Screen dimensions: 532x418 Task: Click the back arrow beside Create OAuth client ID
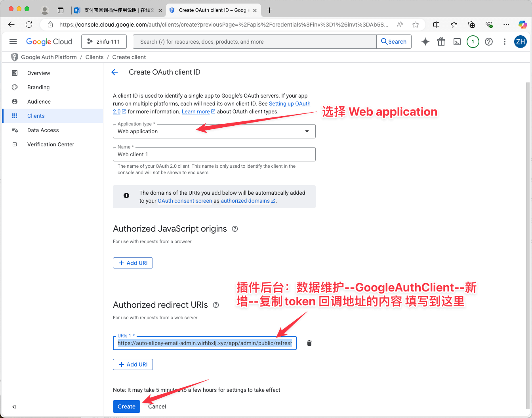point(115,72)
